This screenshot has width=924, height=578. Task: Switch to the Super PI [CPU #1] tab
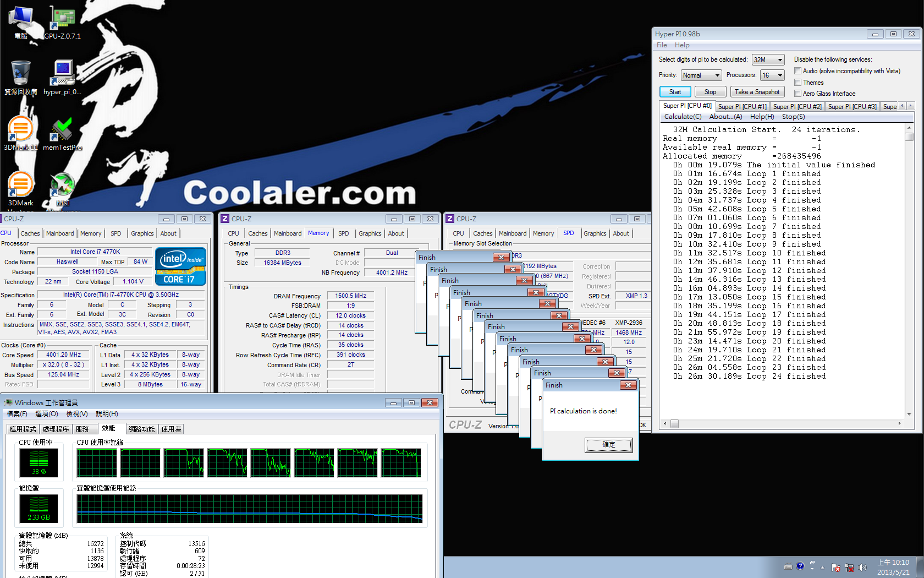[742, 107]
